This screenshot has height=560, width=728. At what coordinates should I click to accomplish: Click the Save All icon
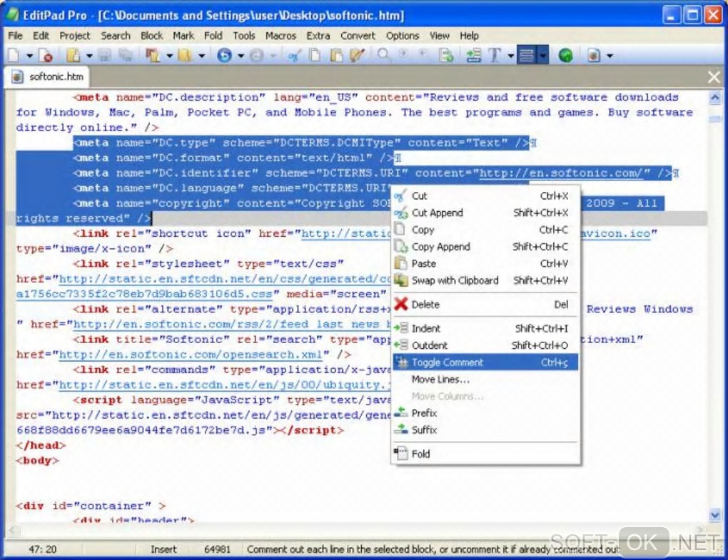point(126,56)
